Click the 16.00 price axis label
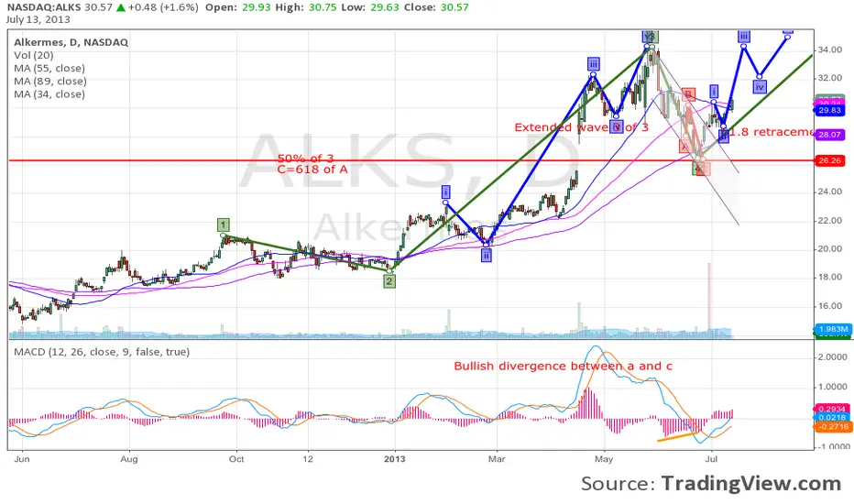Image resolution: width=854 pixels, height=504 pixels. pos(830,306)
